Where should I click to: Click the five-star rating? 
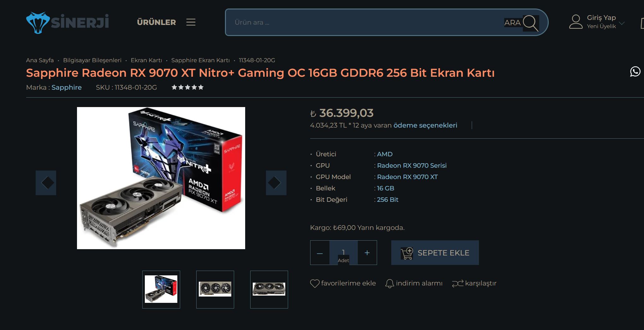(187, 87)
